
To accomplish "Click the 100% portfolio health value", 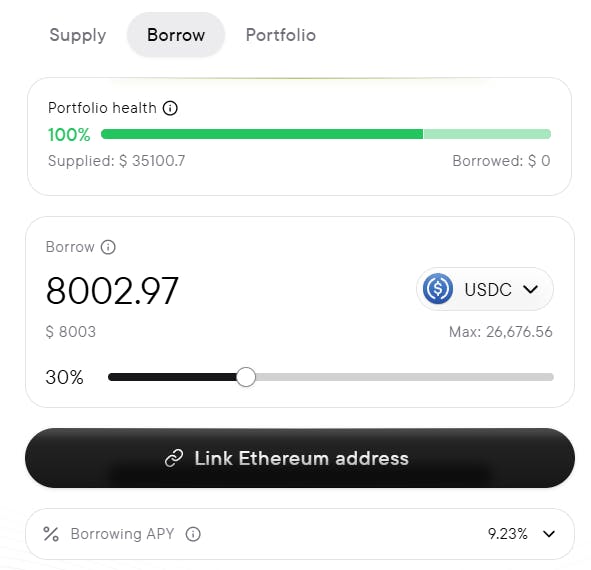I will [x=69, y=135].
